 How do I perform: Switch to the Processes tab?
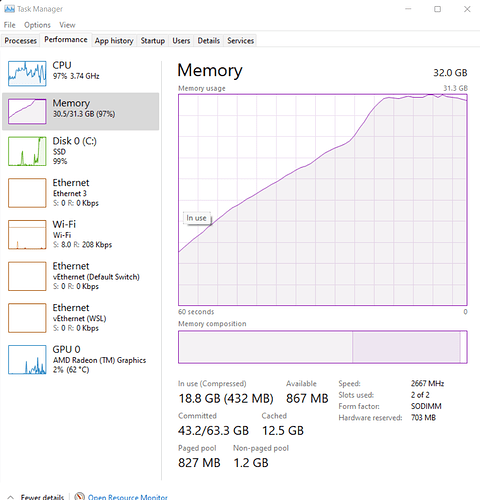click(x=20, y=41)
